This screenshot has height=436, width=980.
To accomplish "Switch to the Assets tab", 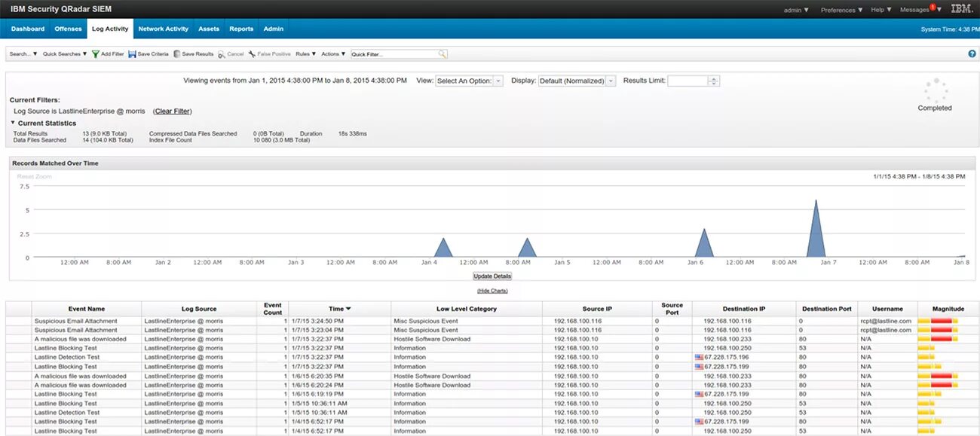I will [209, 29].
